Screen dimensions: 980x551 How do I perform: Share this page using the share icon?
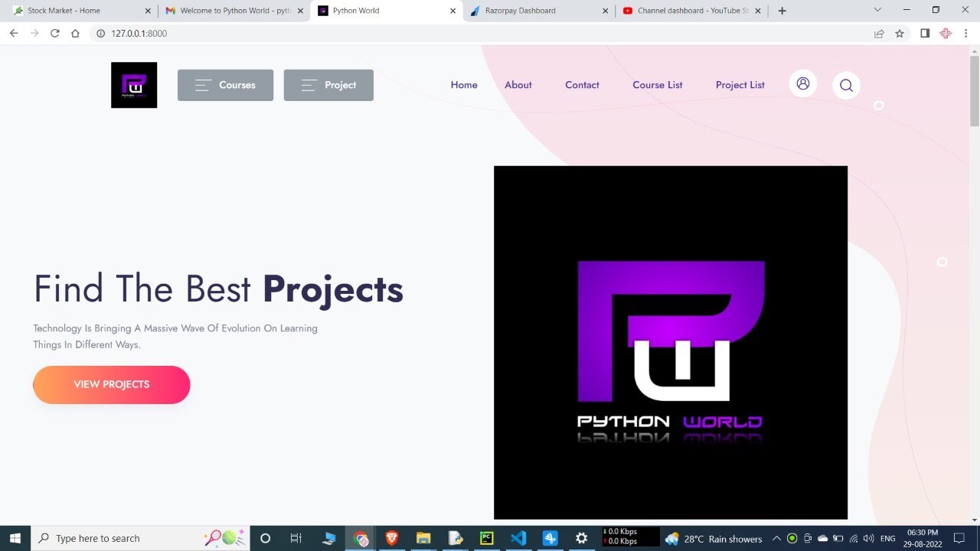[x=879, y=34]
